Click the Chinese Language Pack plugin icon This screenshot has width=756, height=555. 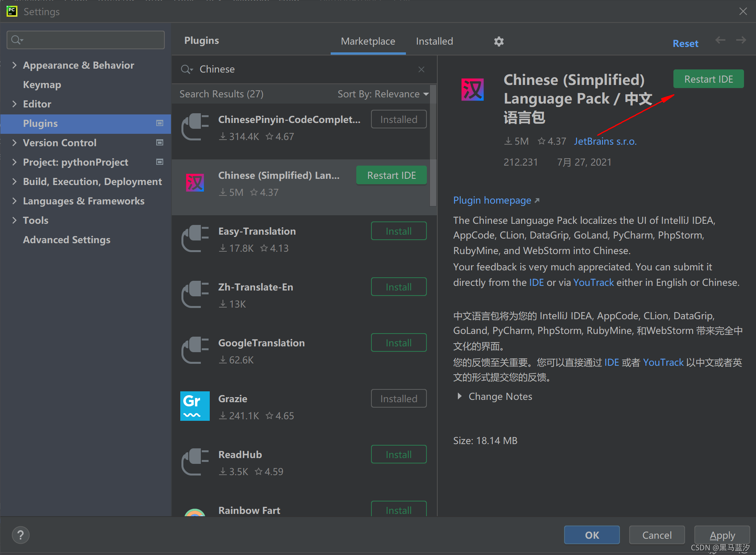pyautogui.click(x=195, y=183)
